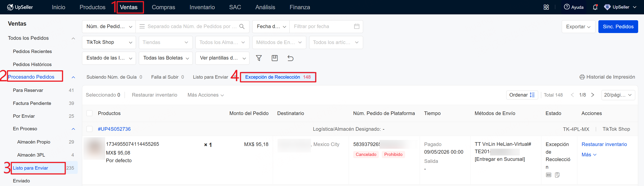Open Más Acciones dropdown

click(x=206, y=95)
